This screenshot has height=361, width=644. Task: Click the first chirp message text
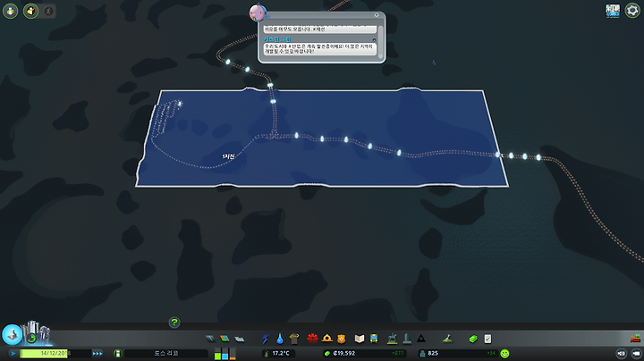point(319,29)
